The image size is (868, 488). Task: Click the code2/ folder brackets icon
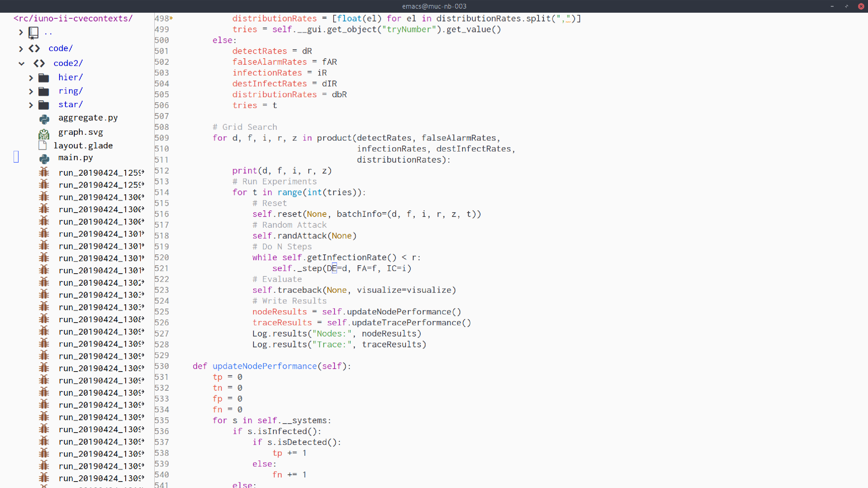click(39, 63)
